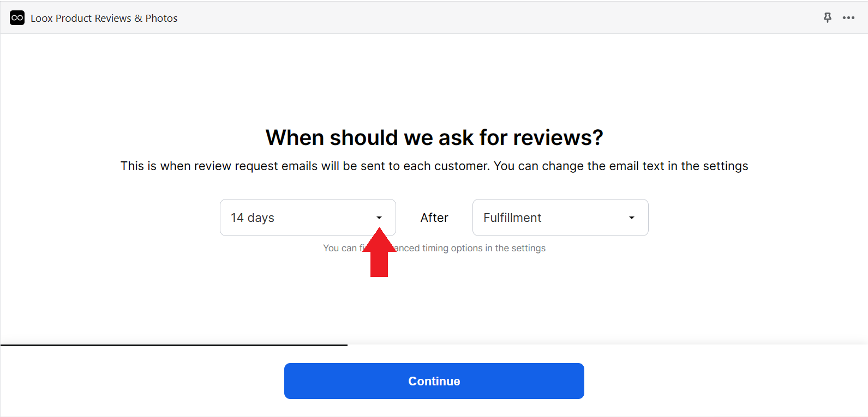Open the three-dots more actions menu
This screenshot has width=868, height=417.
(x=848, y=17)
